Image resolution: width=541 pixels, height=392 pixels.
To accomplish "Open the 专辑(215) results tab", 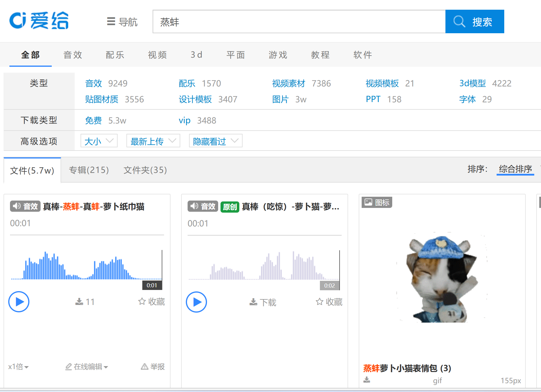I will [x=89, y=170].
